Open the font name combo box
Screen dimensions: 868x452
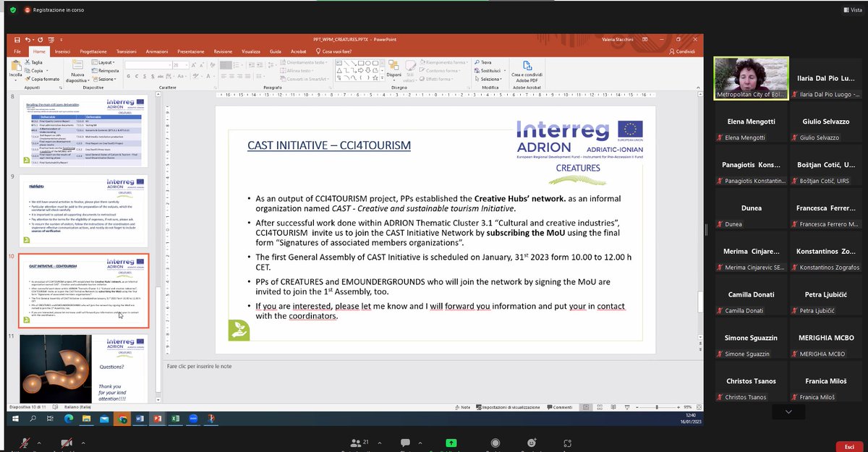click(148, 64)
